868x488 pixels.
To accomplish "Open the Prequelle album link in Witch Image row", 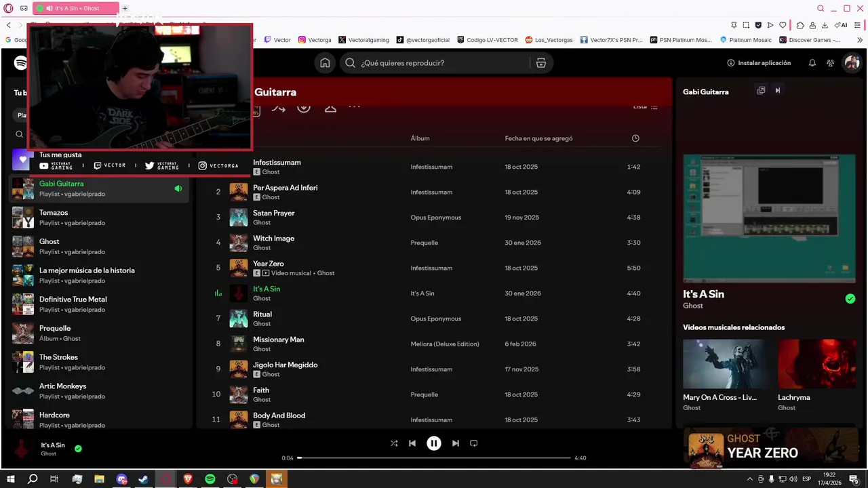I will pos(424,243).
